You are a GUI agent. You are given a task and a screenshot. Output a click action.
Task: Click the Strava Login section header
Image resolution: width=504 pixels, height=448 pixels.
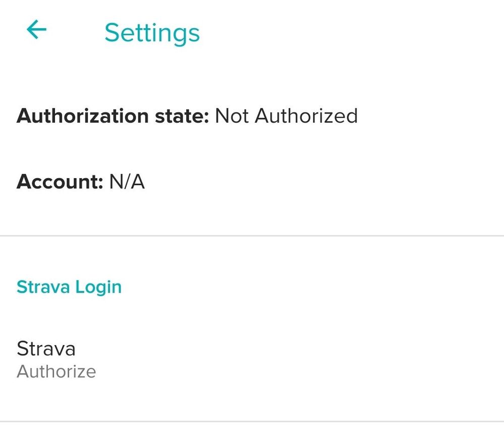click(x=69, y=287)
